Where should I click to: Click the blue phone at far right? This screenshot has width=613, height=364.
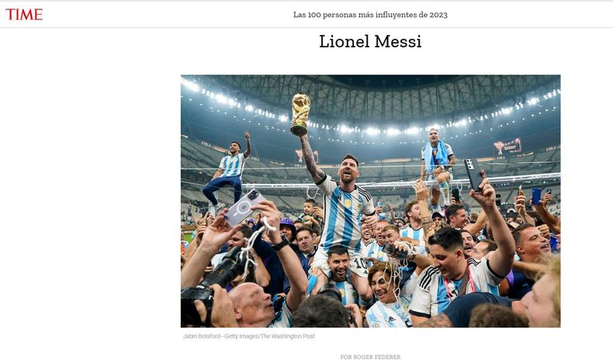pos(536,196)
